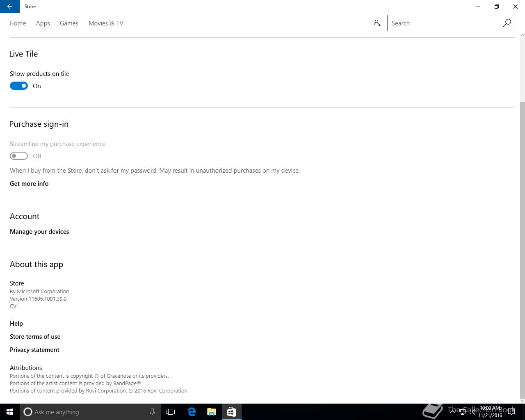The height and width of the screenshot is (420, 525).
Task: Show hidden system tray icons chevron
Action: pyautogui.click(x=452, y=412)
